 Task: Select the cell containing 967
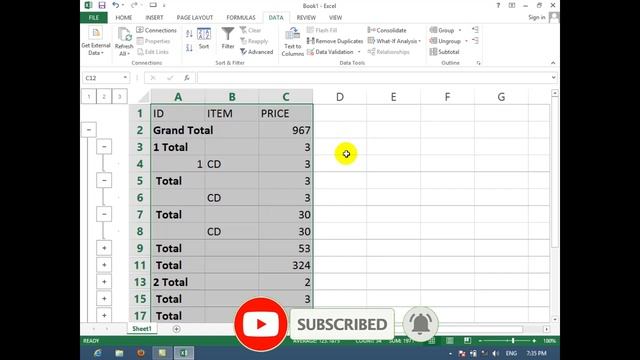coord(286,130)
